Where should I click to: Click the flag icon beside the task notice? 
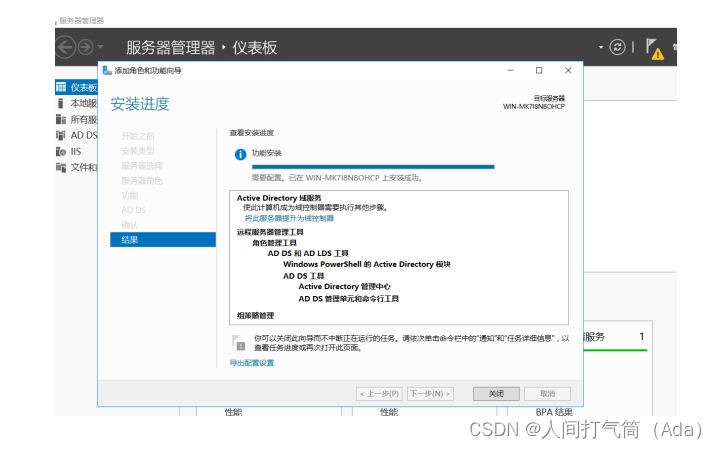coord(238,342)
